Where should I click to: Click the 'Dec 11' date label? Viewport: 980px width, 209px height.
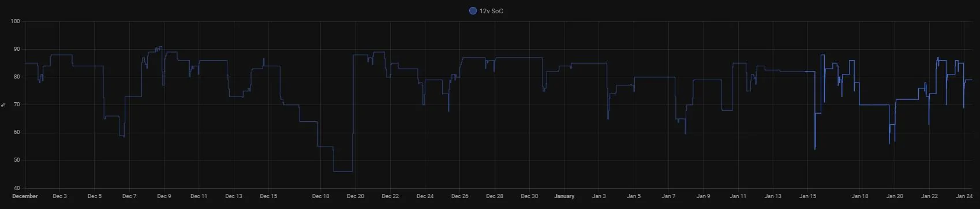(199, 196)
